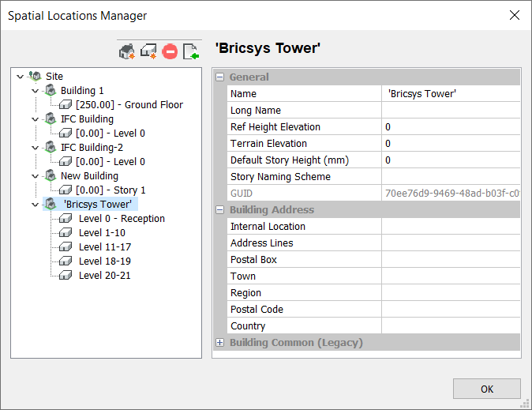
Task: Click the Town value field
Action: click(450, 276)
